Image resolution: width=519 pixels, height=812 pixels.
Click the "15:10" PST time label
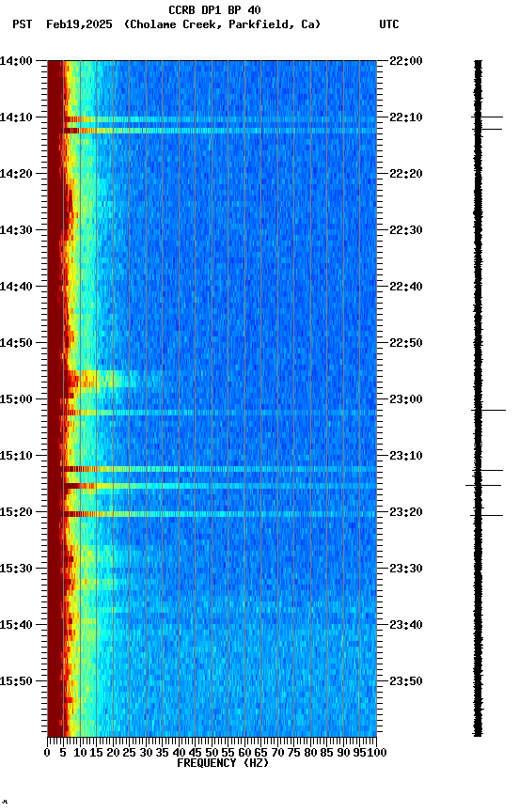(16, 456)
